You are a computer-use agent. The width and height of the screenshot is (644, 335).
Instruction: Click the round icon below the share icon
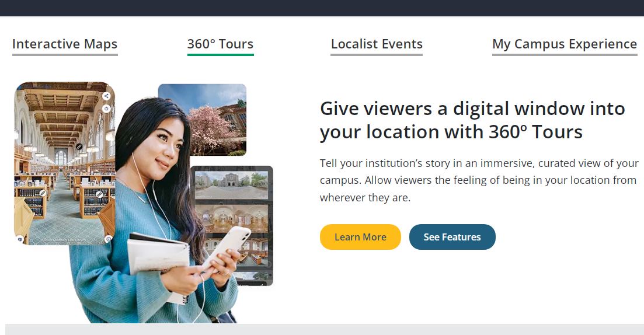[106, 109]
